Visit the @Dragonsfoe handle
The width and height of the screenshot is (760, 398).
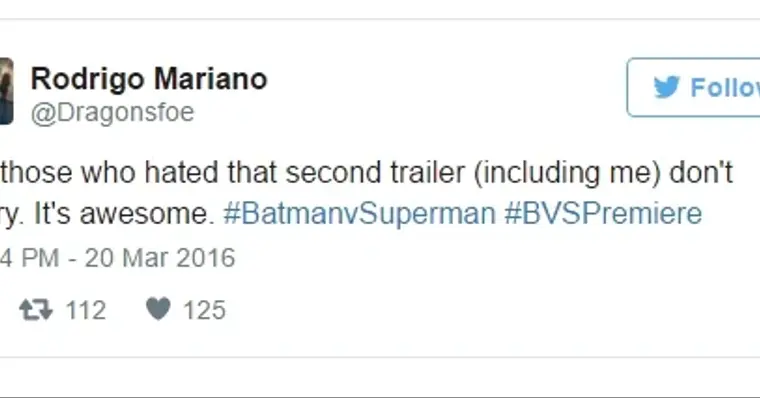point(112,112)
